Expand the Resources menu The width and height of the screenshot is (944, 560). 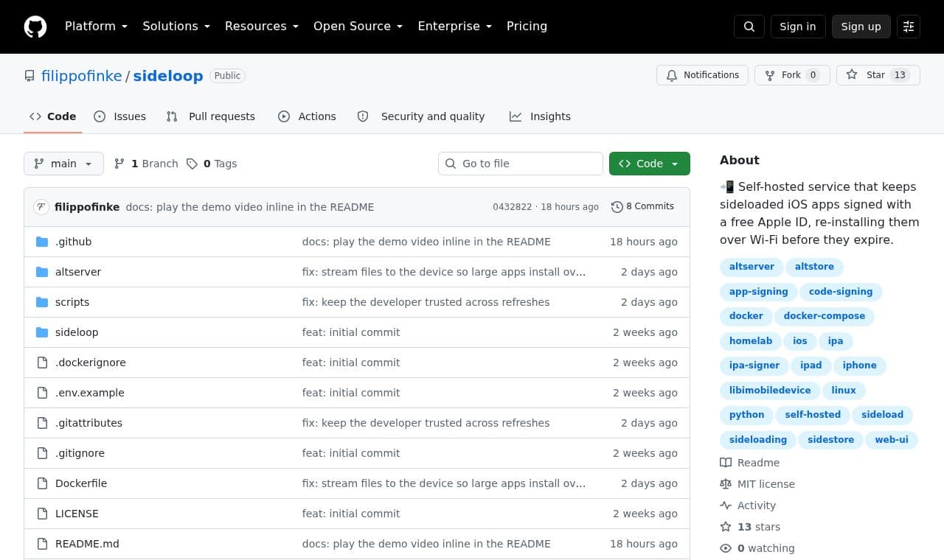(x=262, y=27)
